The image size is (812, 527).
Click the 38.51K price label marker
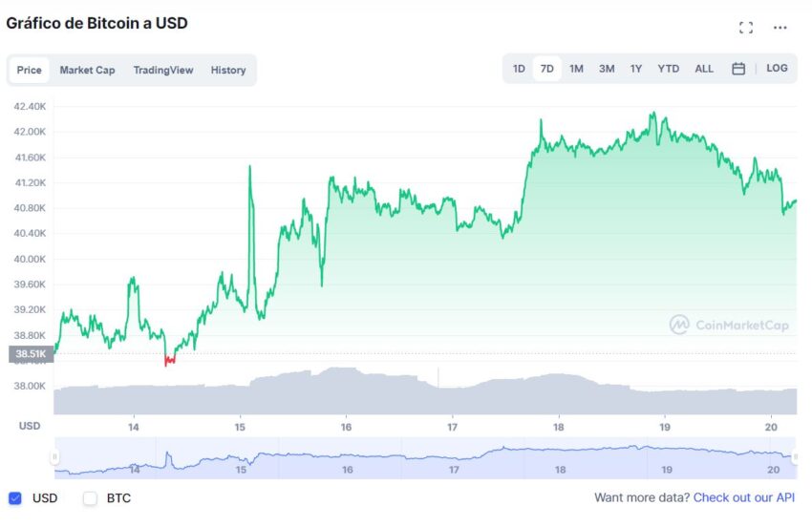click(x=32, y=354)
